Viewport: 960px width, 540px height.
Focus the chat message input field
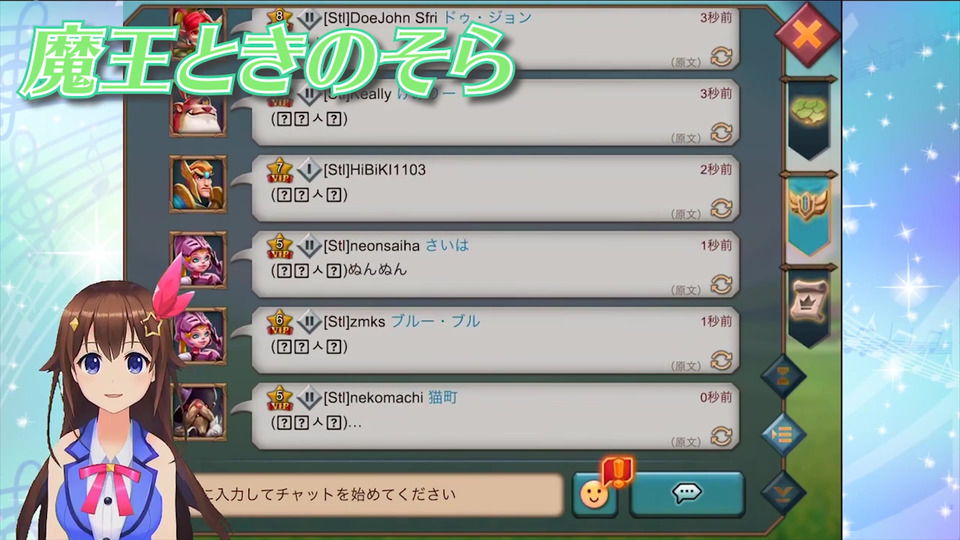click(377, 494)
